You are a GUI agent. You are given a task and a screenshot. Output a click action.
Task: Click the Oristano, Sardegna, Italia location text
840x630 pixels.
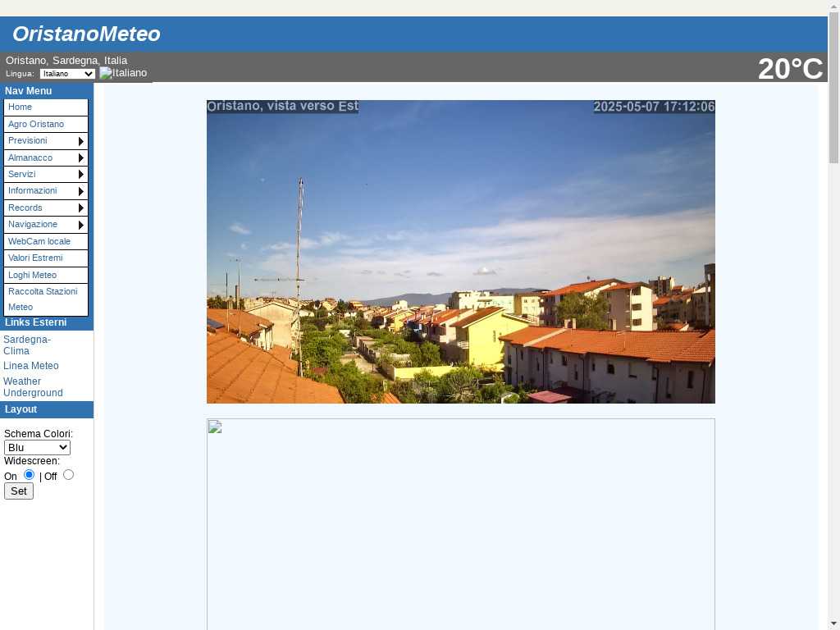[x=66, y=61]
